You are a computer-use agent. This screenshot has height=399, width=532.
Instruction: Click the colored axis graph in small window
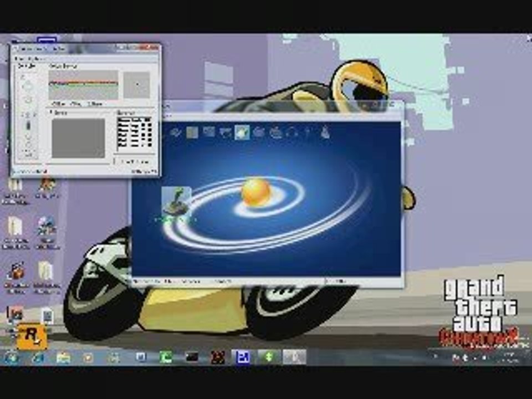84,85
